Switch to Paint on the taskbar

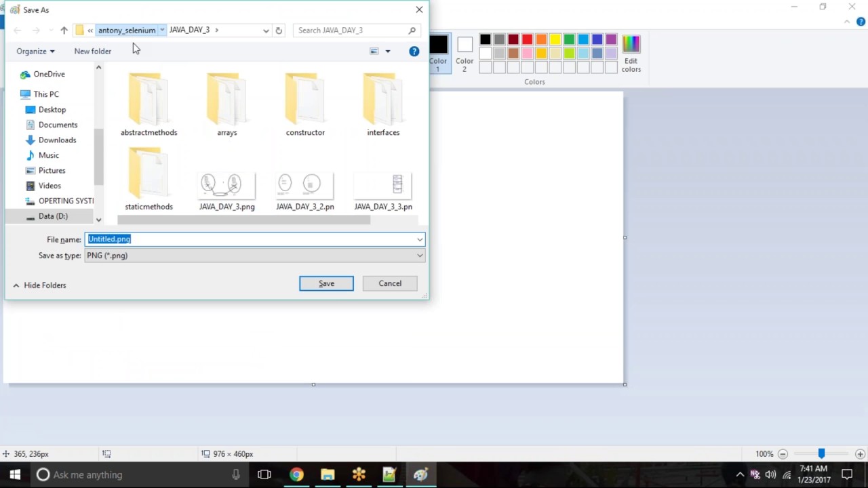click(420, 474)
